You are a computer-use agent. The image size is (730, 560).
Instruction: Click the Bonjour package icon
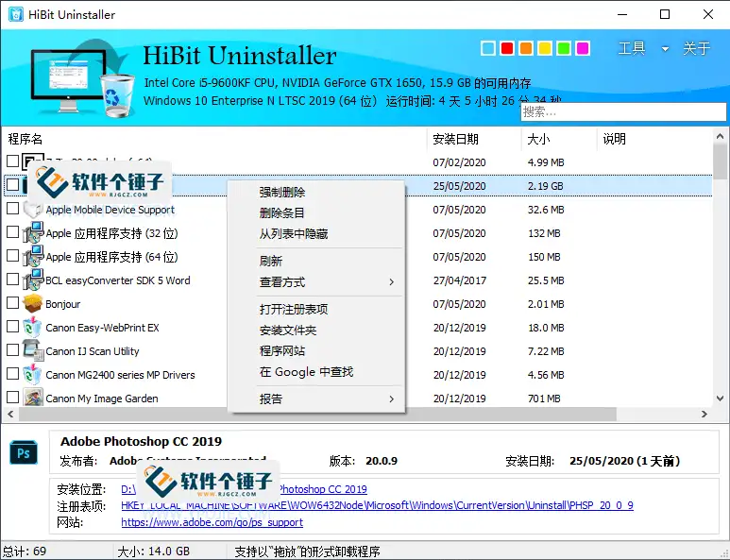click(33, 303)
